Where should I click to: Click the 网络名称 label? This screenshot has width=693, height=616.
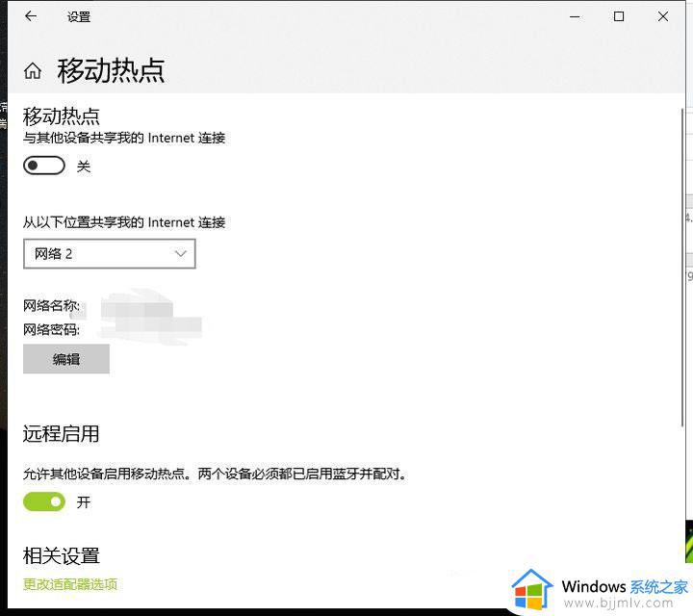point(51,305)
